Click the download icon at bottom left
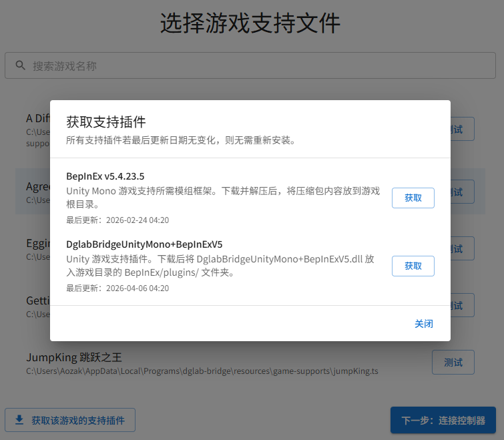Screen dimensions: 504x440 (19, 420)
